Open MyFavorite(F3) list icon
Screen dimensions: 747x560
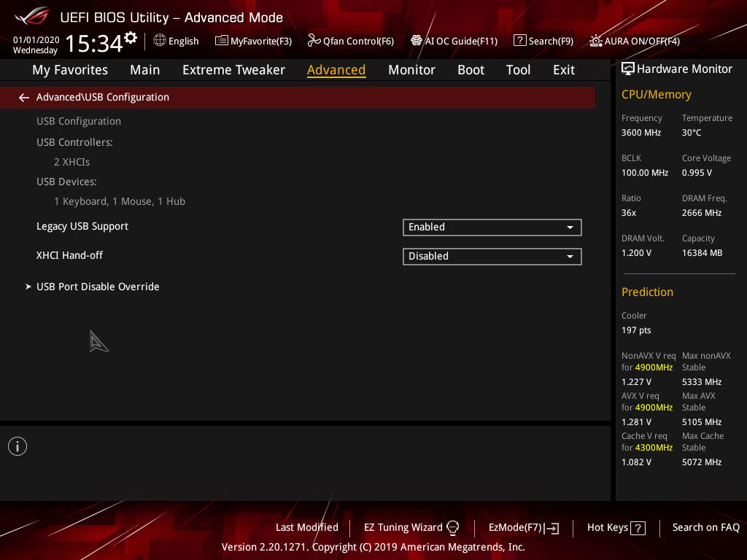(222, 41)
